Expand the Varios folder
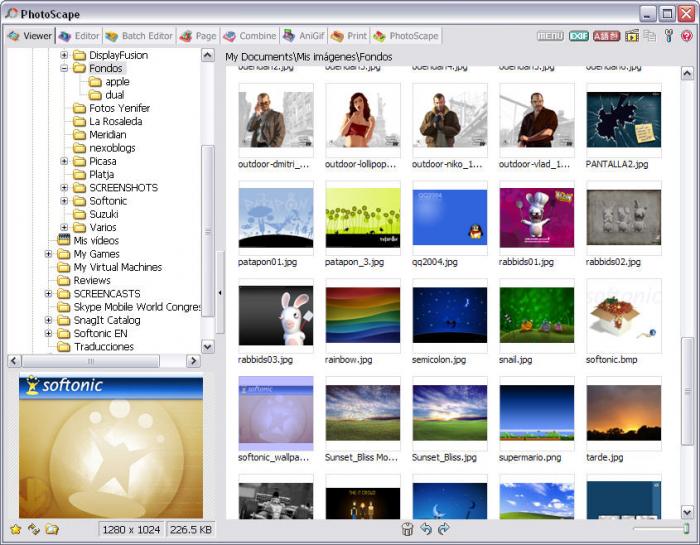 click(64, 227)
